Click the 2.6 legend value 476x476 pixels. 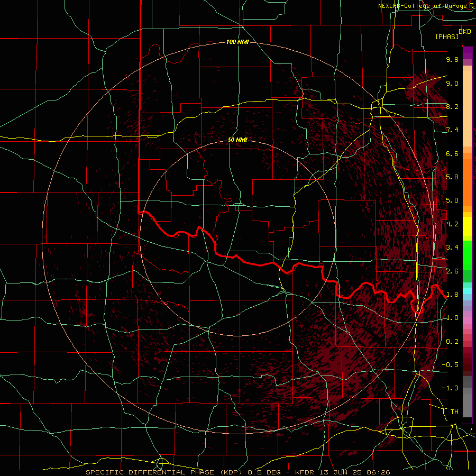pos(452,271)
